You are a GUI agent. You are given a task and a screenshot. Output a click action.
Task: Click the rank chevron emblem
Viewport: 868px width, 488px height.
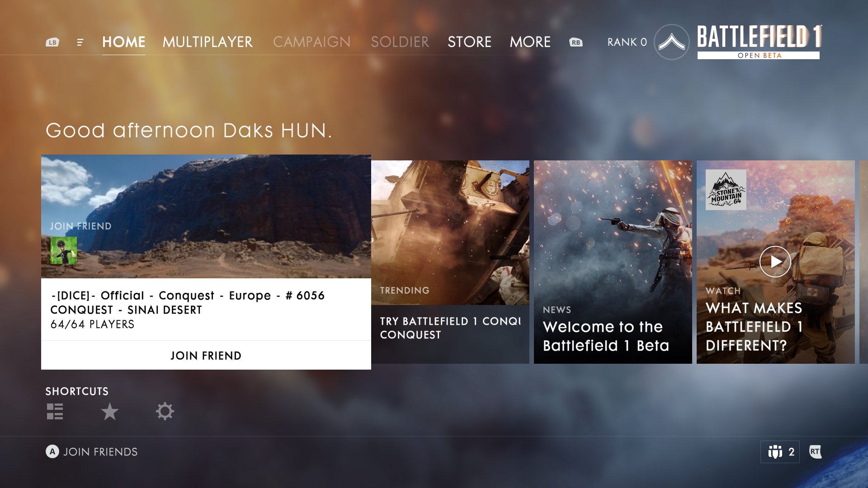tap(671, 42)
